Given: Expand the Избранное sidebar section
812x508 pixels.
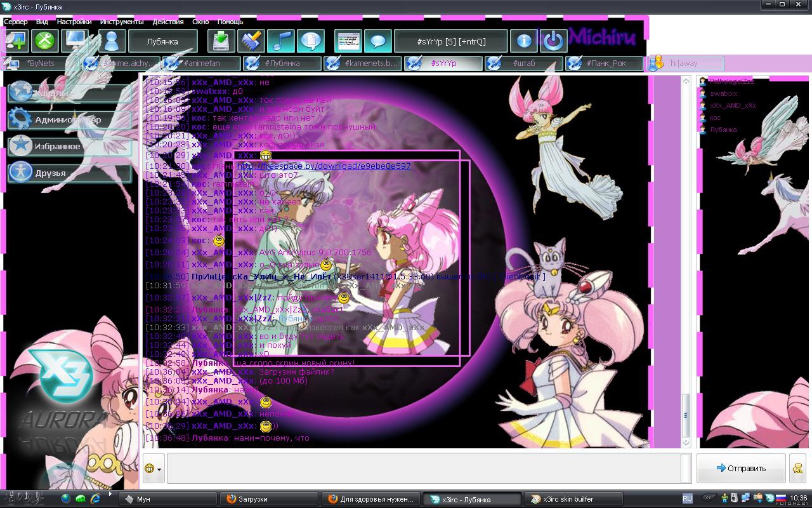Looking at the screenshot, I should point(70,146).
